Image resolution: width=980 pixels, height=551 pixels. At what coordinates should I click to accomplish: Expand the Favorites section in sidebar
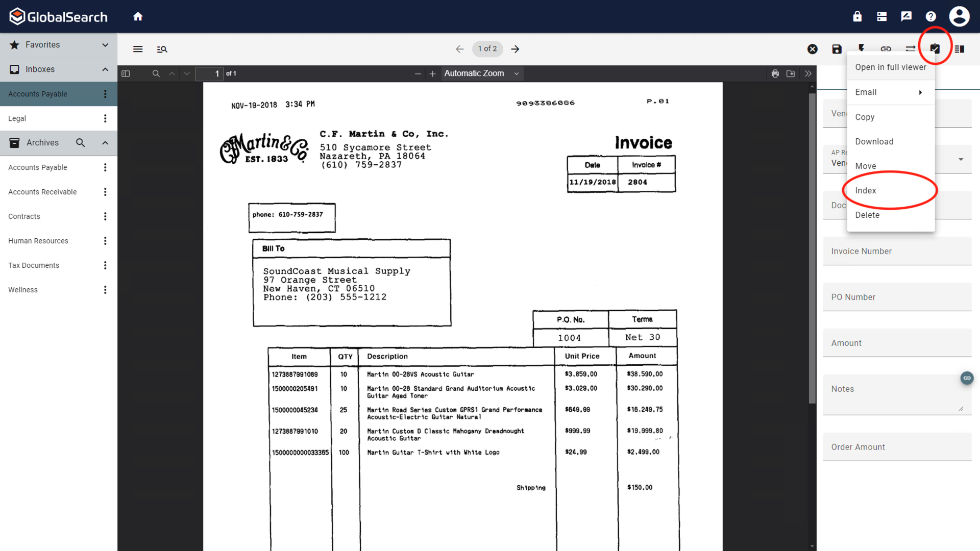click(x=105, y=44)
